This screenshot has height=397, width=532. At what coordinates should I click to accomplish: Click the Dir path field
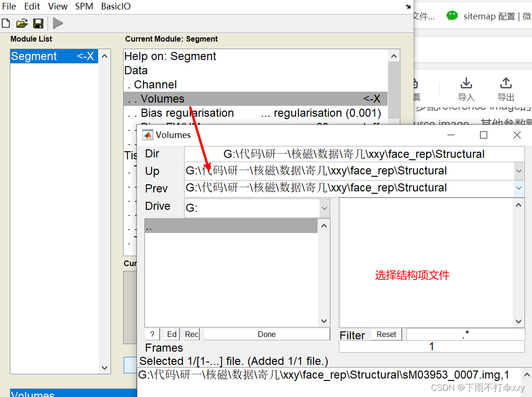(x=354, y=154)
